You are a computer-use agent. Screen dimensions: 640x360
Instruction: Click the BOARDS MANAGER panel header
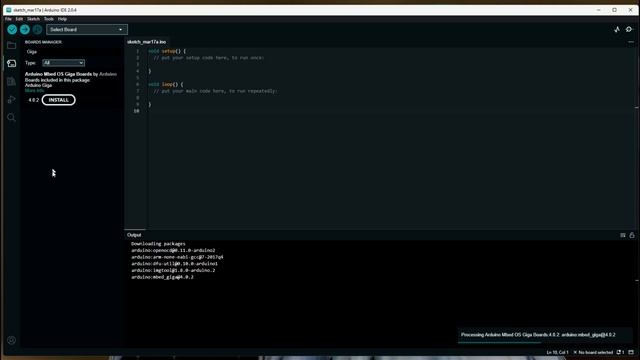click(x=43, y=42)
